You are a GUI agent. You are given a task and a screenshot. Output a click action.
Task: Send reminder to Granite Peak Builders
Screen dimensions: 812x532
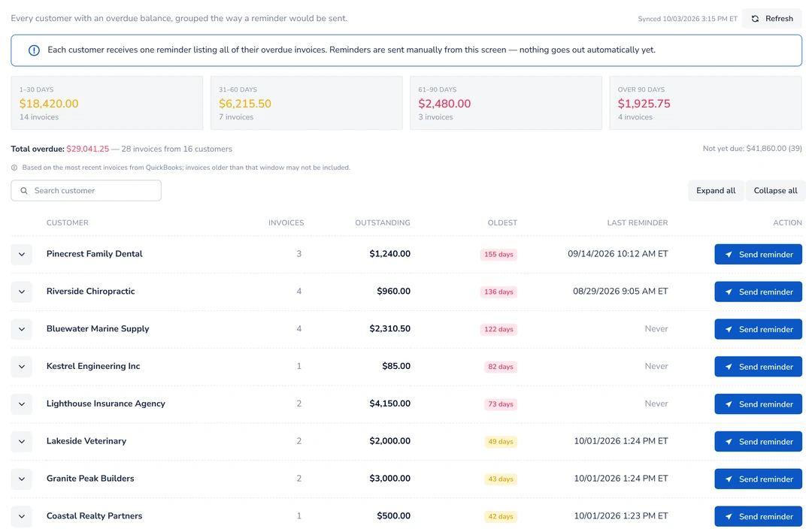(758, 479)
